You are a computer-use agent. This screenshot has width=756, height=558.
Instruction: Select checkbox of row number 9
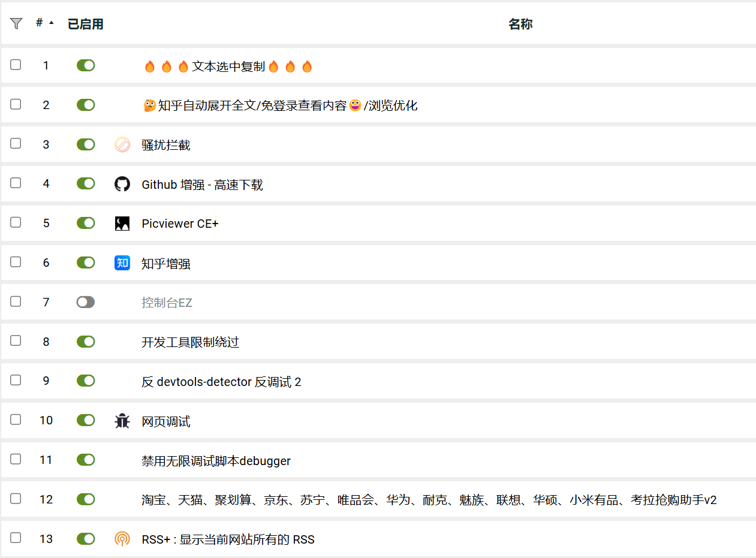(x=16, y=380)
